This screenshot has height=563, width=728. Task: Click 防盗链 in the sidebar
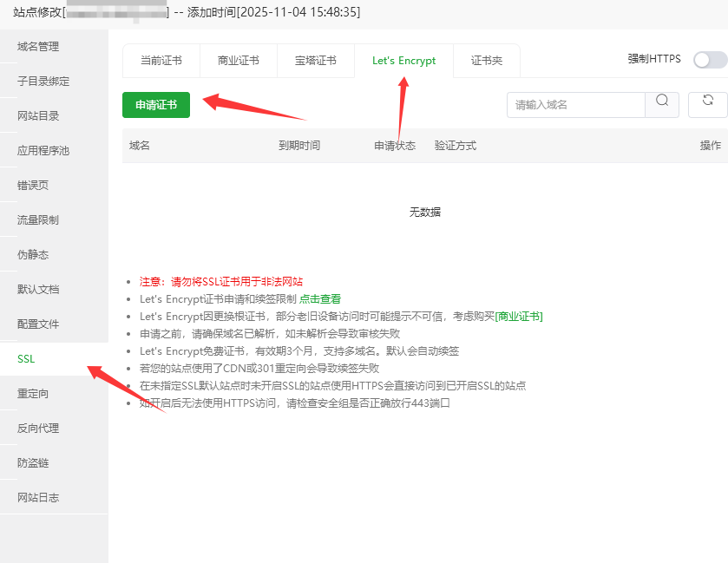pyautogui.click(x=33, y=462)
